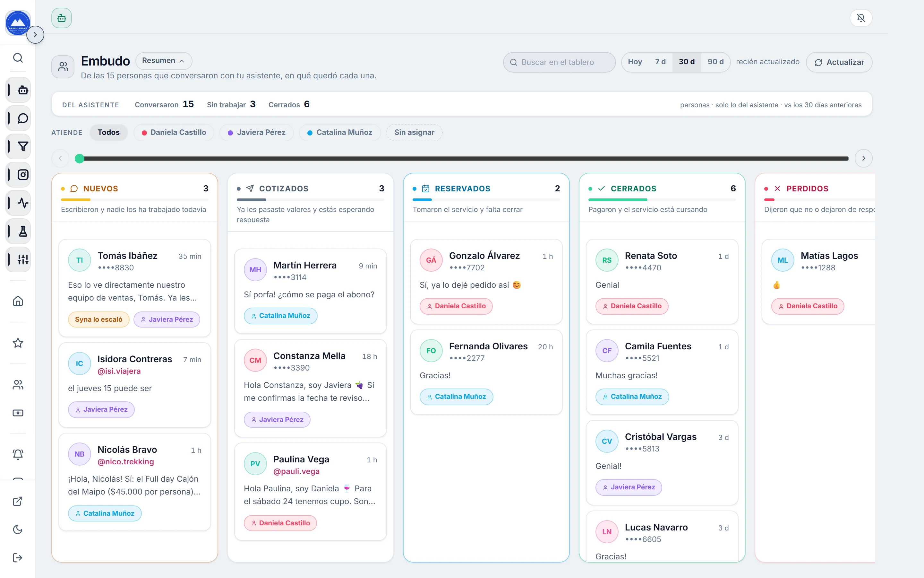Click the Actualizar button
Image resolution: width=924 pixels, height=578 pixels.
click(839, 62)
